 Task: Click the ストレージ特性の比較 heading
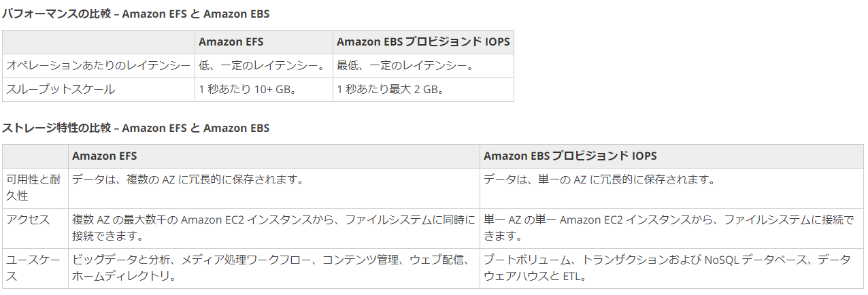[135, 128]
